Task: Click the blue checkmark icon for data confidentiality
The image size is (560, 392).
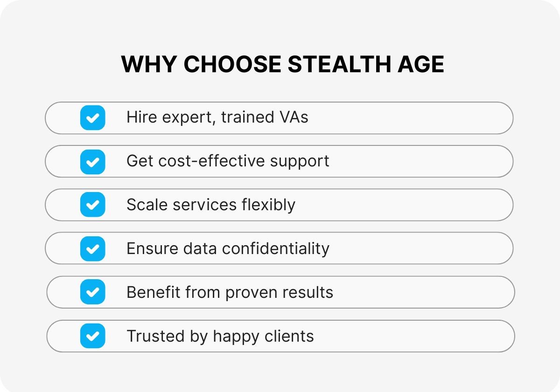Action: (x=92, y=248)
